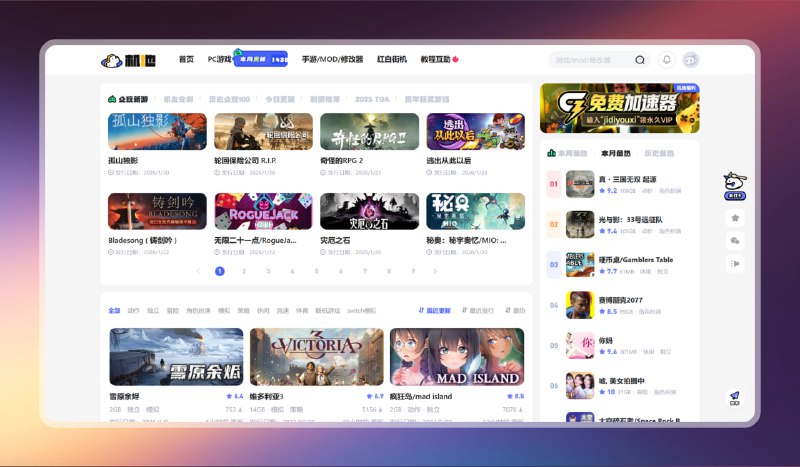Go to 首页 in the top navigation
The width and height of the screenshot is (800, 467).
[x=186, y=60]
